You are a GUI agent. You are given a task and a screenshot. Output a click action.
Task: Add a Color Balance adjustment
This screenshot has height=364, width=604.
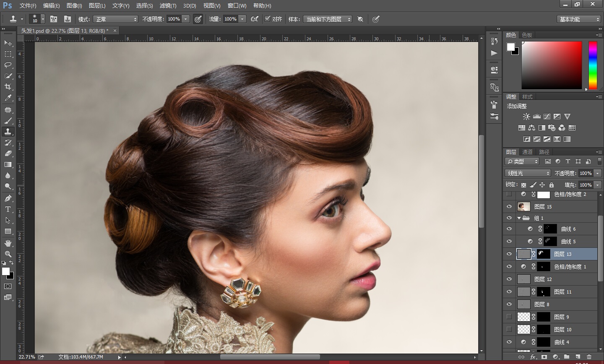pyautogui.click(x=531, y=127)
